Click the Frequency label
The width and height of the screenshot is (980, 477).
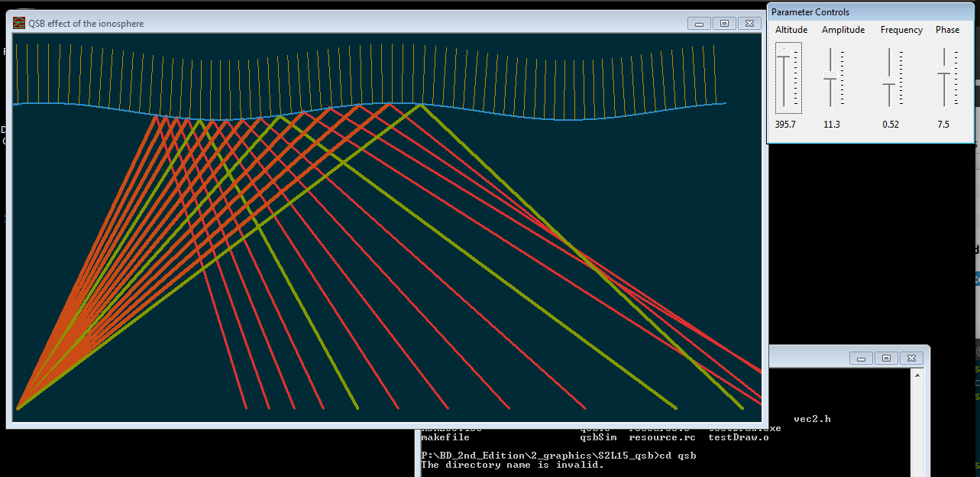click(x=901, y=30)
